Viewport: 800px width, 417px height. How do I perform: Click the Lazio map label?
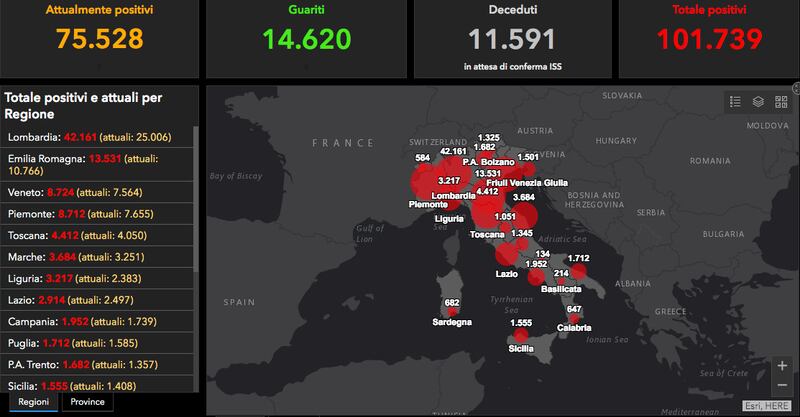click(507, 274)
